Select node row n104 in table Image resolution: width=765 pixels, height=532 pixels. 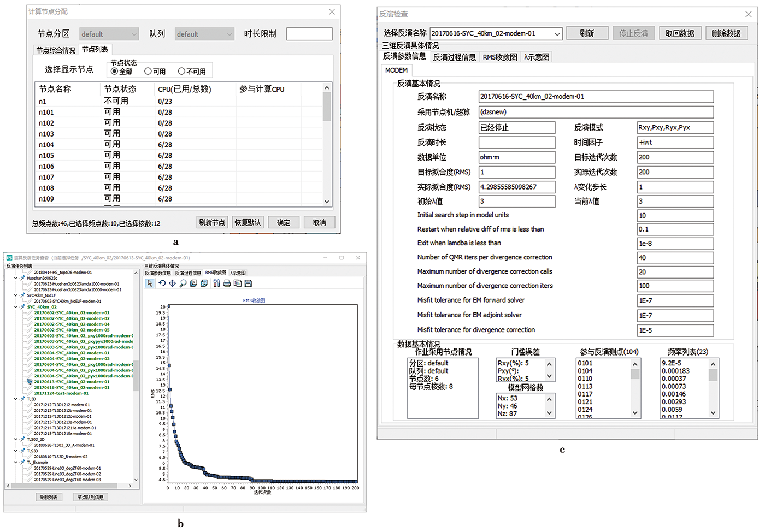(x=179, y=145)
